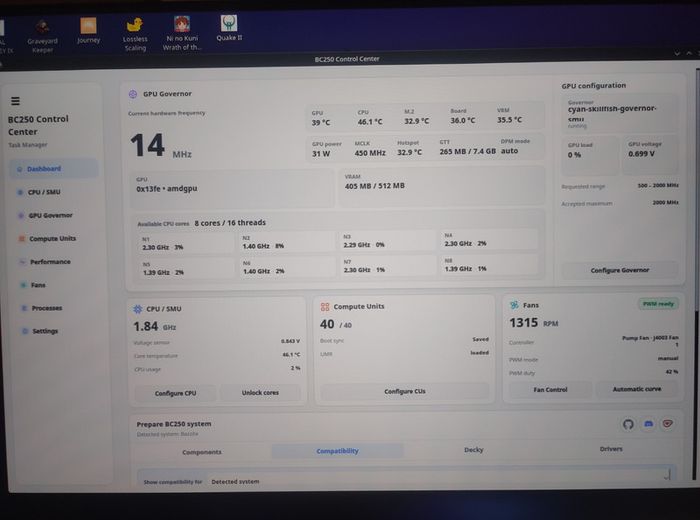Viewport: 700px width, 520px height.
Task: Click the PWM ready status badge
Action: coord(658,304)
